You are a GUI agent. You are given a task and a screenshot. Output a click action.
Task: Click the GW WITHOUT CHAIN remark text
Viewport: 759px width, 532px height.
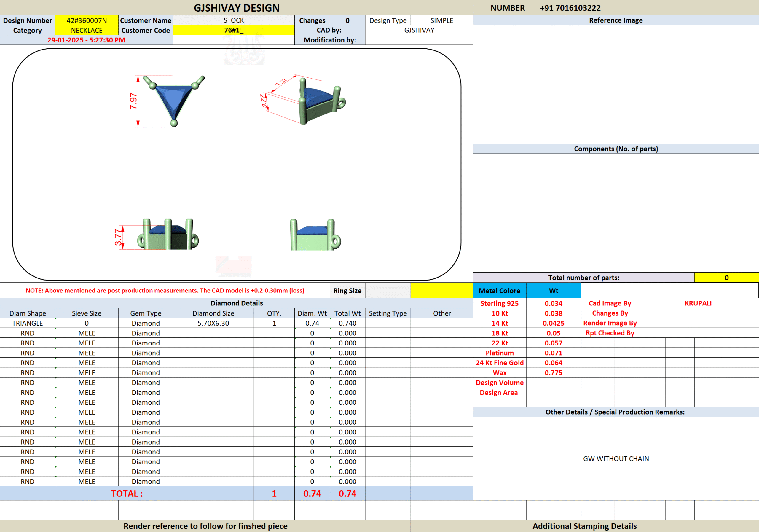tap(616, 458)
